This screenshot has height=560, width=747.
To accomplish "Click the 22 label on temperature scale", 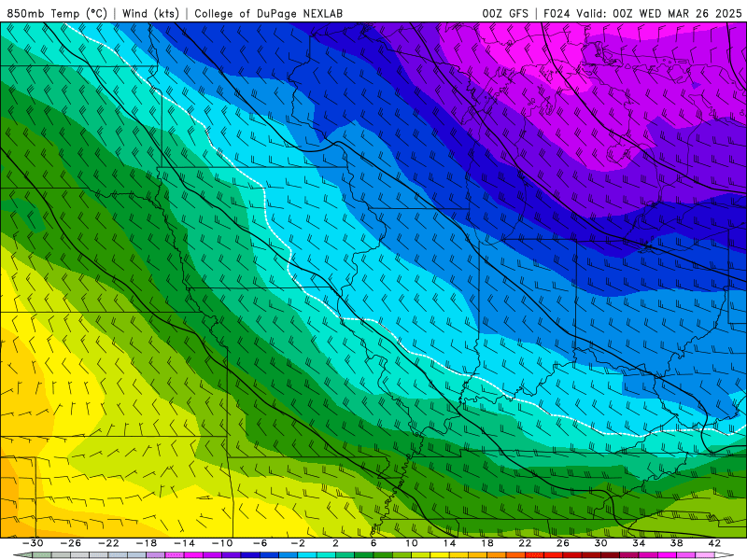I will tap(525, 543).
